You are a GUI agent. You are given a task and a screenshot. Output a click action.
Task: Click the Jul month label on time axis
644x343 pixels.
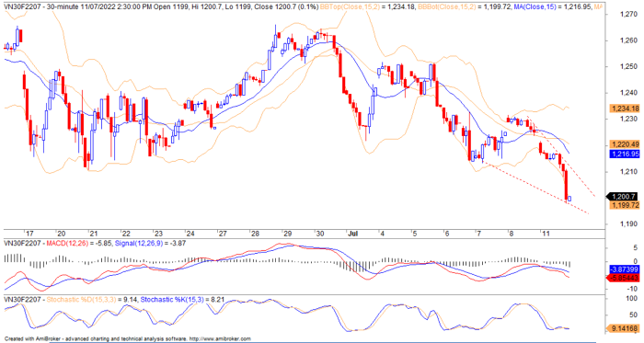[x=352, y=234]
